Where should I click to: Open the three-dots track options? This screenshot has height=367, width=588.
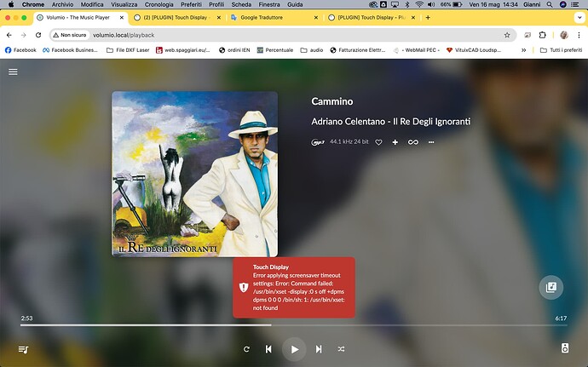[x=431, y=142]
